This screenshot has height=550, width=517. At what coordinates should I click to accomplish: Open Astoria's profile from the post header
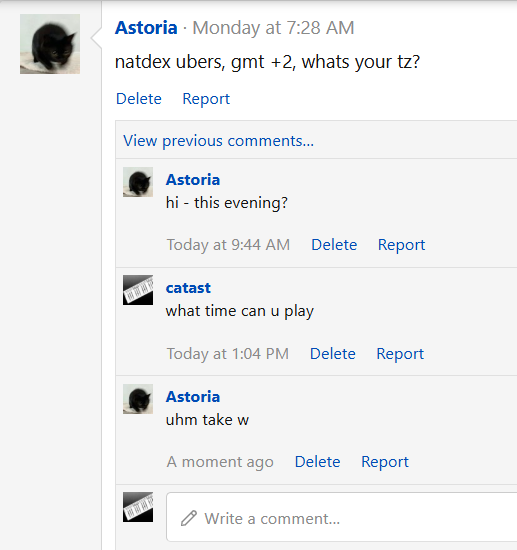click(146, 28)
